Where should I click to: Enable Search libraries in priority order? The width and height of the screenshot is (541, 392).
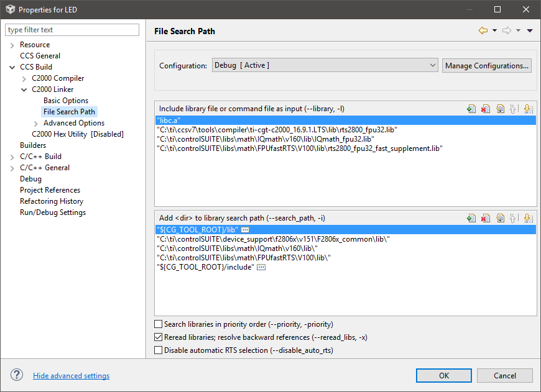pos(159,324)
